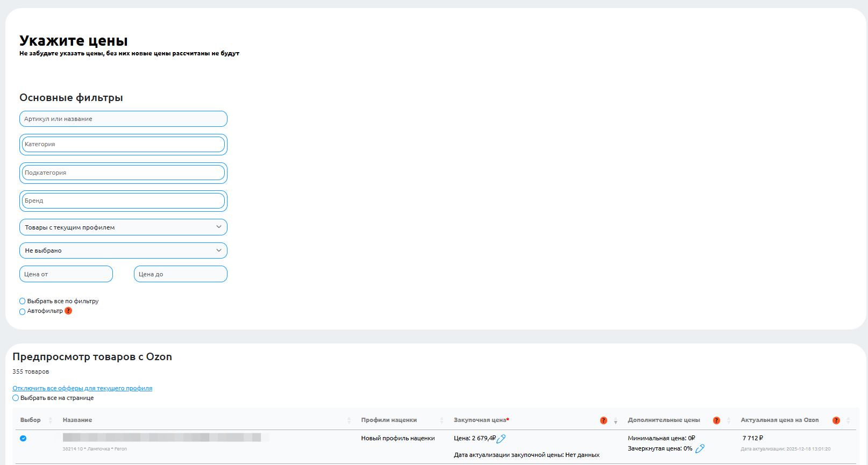Open help tooltip for Закупочная цена column

coord(603,420)
